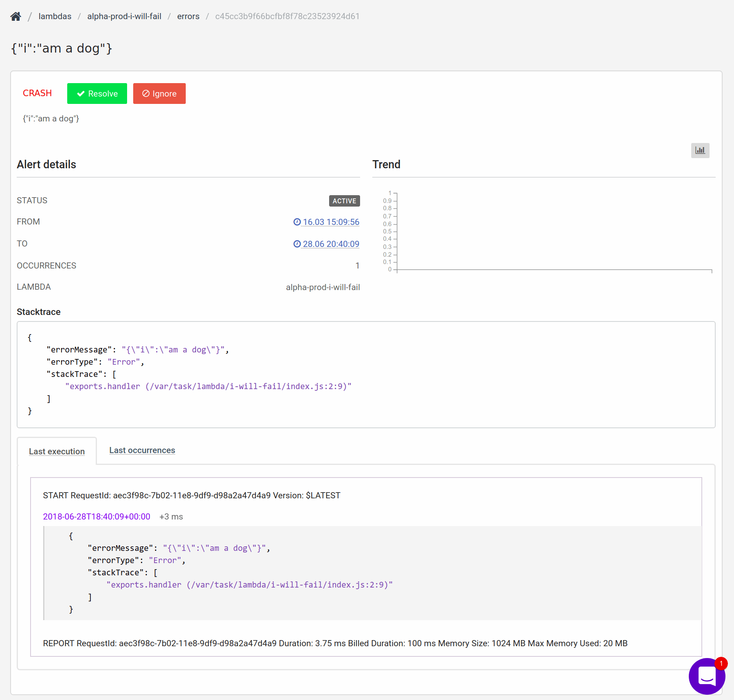Resolve the CRASH alert
This screenshot has width=734, height=700.
[x=97, y=93]
